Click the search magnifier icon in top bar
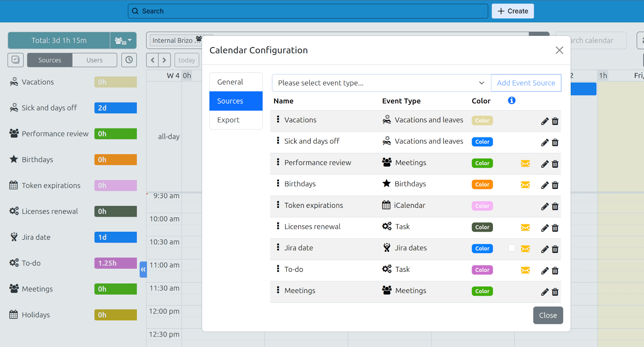The image size is (644, 347). (135, 11)
